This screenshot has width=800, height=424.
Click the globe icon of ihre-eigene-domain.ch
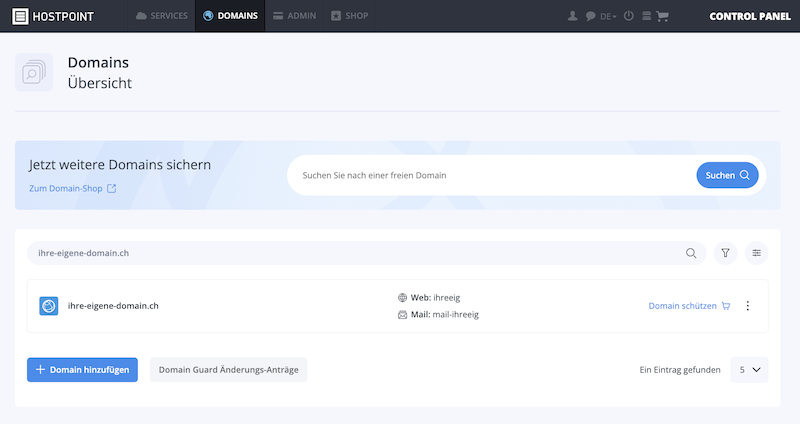pyautogui.click(x=49, y=306)
